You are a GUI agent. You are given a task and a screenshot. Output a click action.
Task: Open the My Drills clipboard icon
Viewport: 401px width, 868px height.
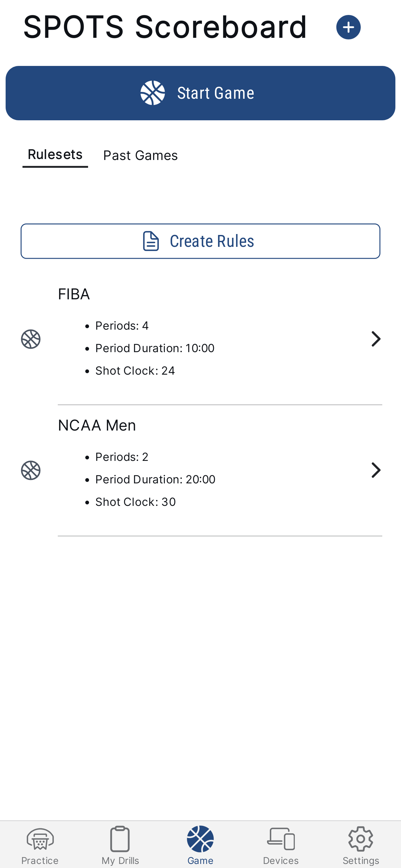tap(120, 839)
